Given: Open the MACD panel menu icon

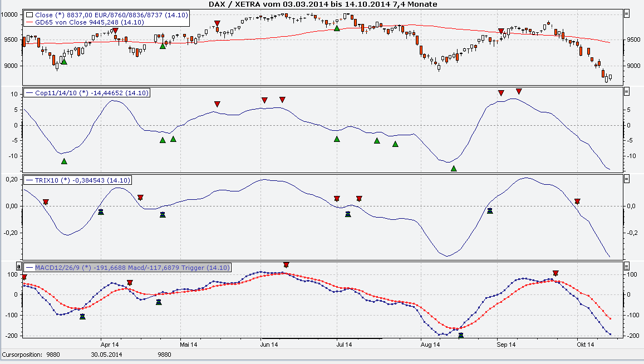Looking at the screenshot, I should point(626,266).
